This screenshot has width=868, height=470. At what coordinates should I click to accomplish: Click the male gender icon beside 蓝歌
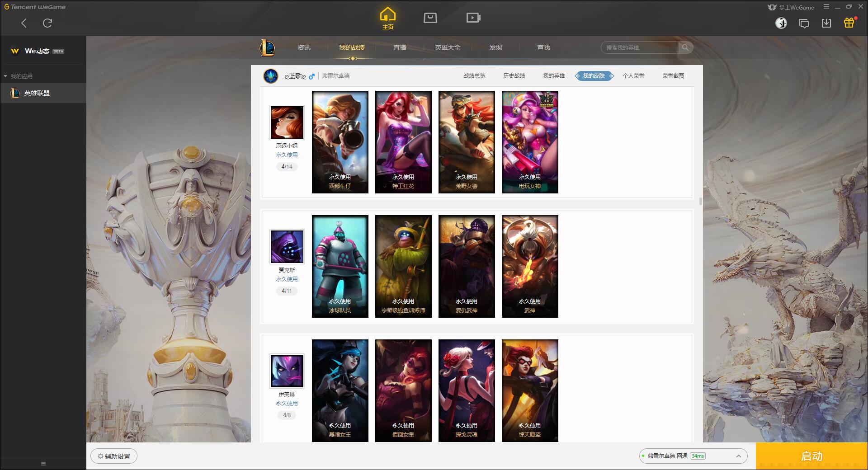coord(311,76)
